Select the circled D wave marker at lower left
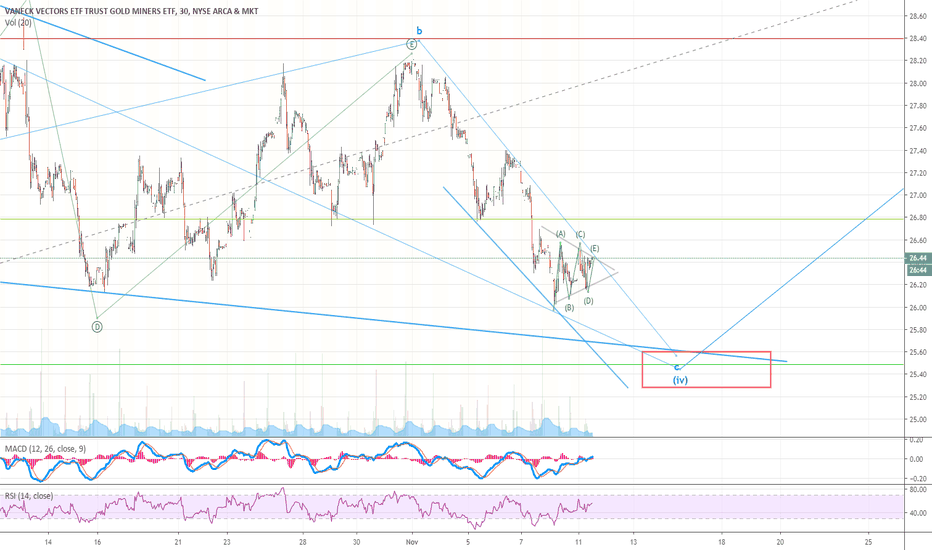Viewport: 932px width, 550px height. point(97,326)
